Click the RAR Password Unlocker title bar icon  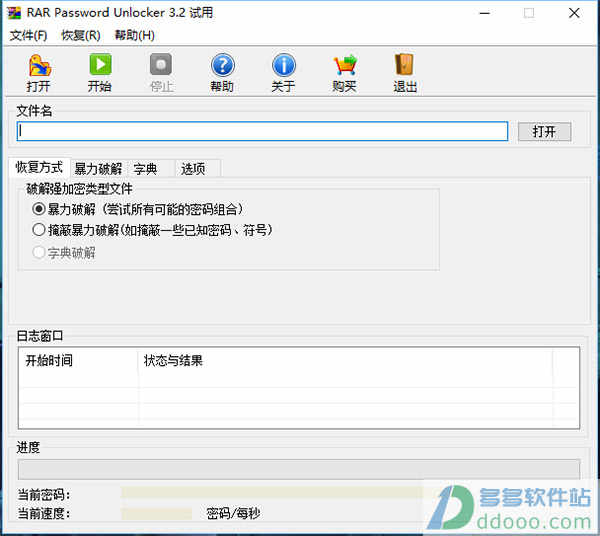coord(14,13)
